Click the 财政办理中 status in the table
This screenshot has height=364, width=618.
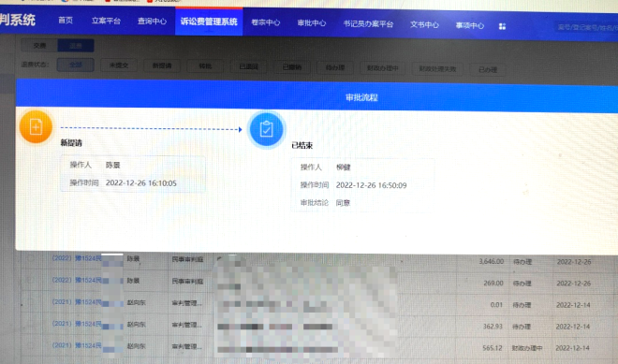tap(527, 348)
